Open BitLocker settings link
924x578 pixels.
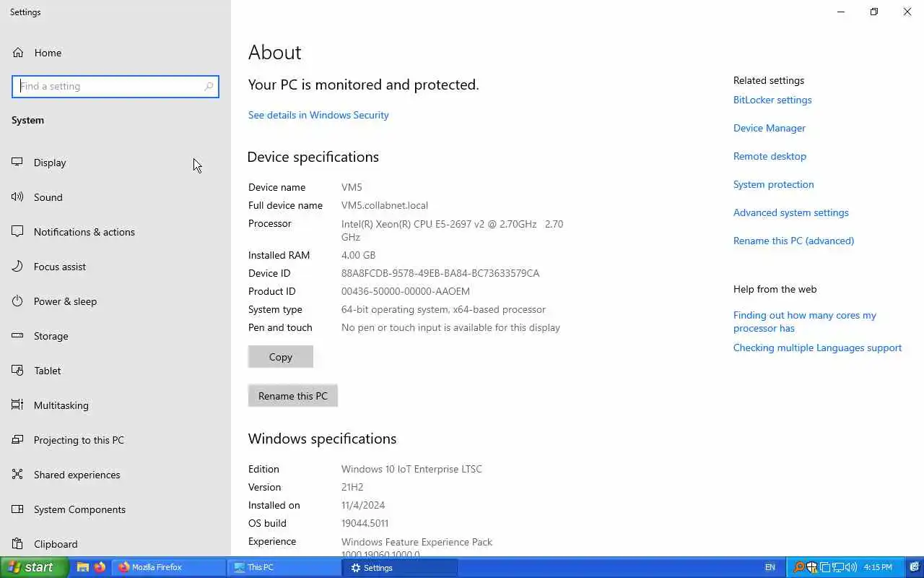click(772, 100)
